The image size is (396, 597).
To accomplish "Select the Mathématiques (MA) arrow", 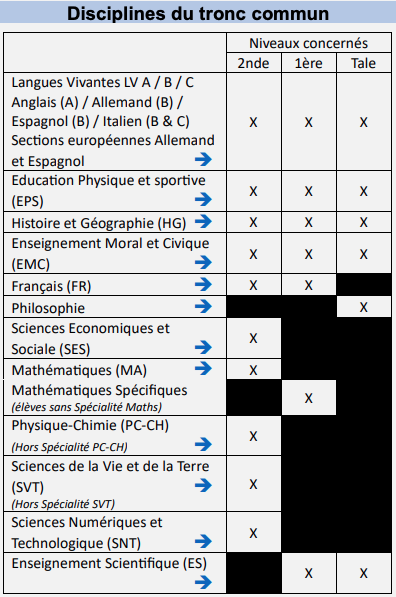I will [x=203, y=369].
